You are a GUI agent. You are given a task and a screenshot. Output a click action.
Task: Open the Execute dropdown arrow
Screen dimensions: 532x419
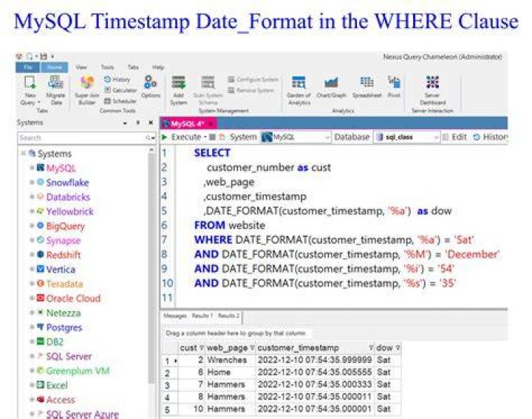tap(205, 137)
